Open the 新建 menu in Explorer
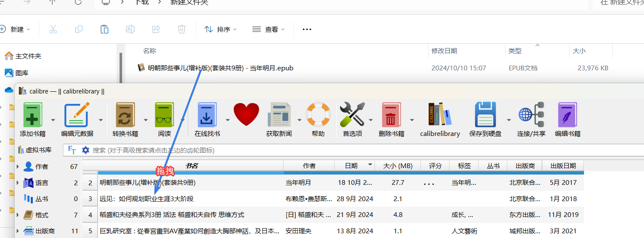The image size is (644, 238). tap(15, 29)
